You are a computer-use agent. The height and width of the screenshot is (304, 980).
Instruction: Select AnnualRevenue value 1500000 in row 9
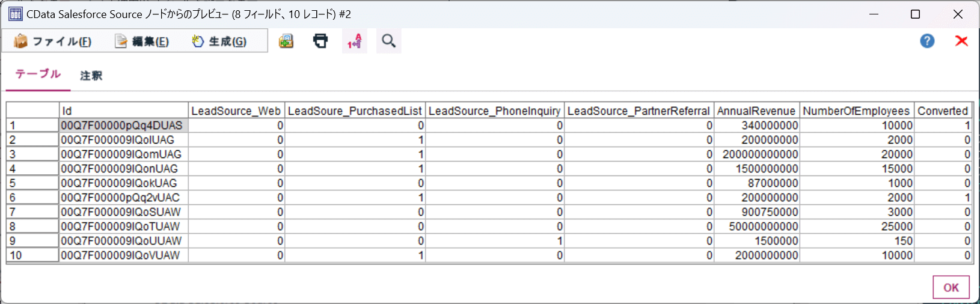pos(757,240)
